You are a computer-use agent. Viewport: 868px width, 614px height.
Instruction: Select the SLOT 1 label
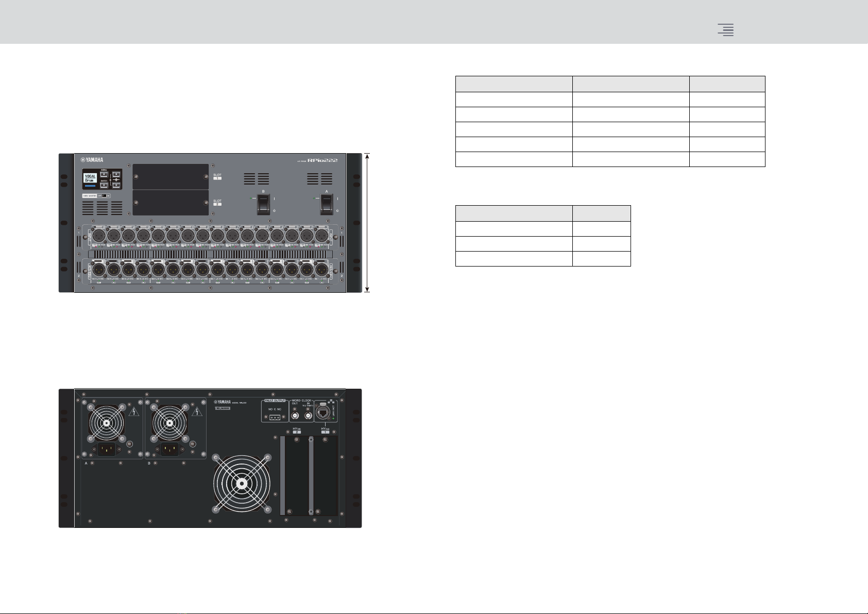pyautogui.click(x=217, y=176)
